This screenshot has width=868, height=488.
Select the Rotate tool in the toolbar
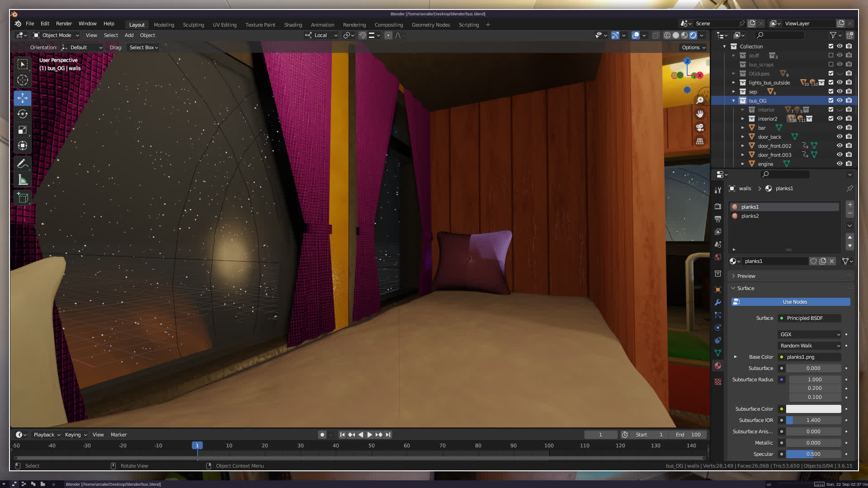pyautogui.click(x=23, y=114)
